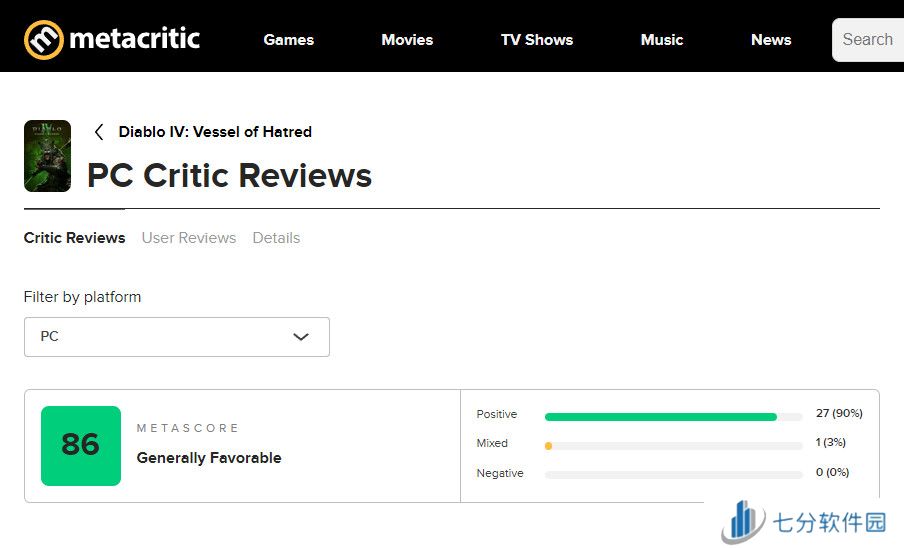Switch to the Details tab

click(x=276, y=238)
